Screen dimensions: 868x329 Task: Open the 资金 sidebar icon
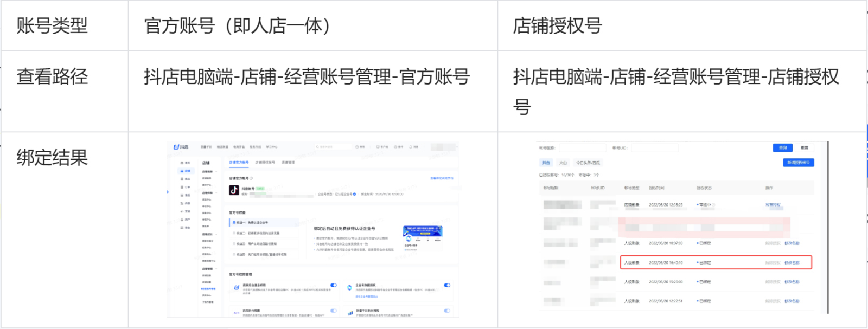pos(182,228)
